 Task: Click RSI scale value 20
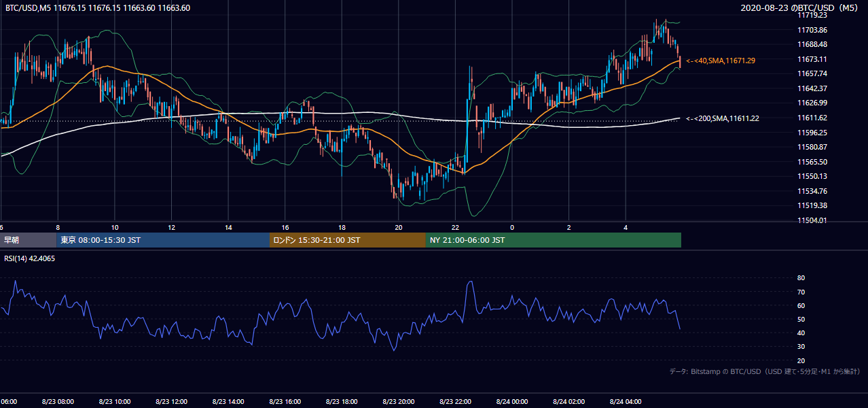801,360
